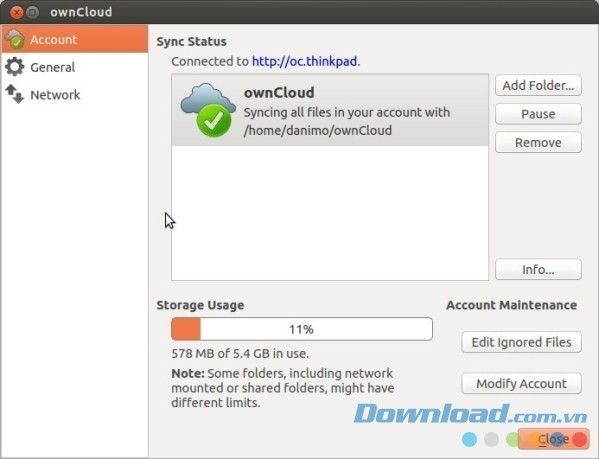Click the General gear icon
Screen dimensions: 599x459
pyautogui.click(x=15, y=67)
